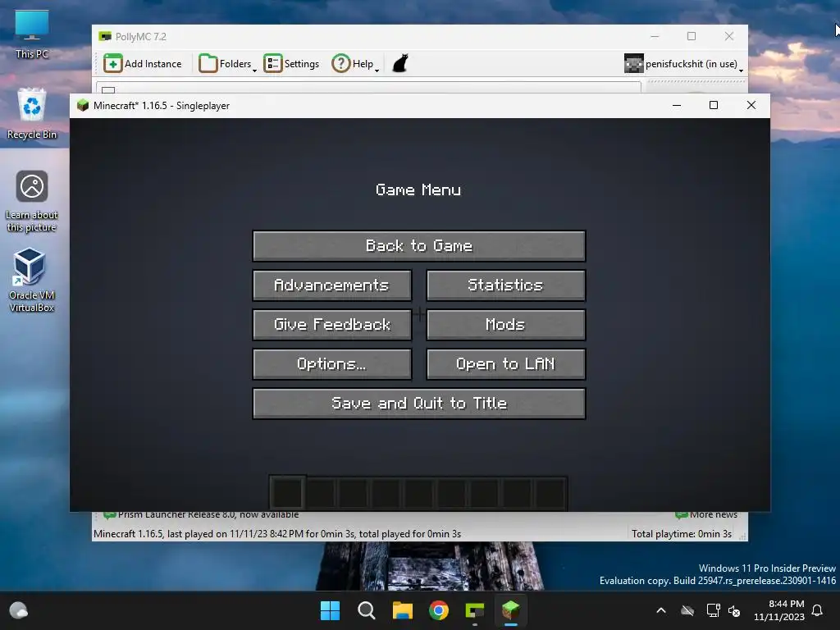Open Advancements screen
The width and height of the screenshot is (840, 630).
[x=332, y=285]
